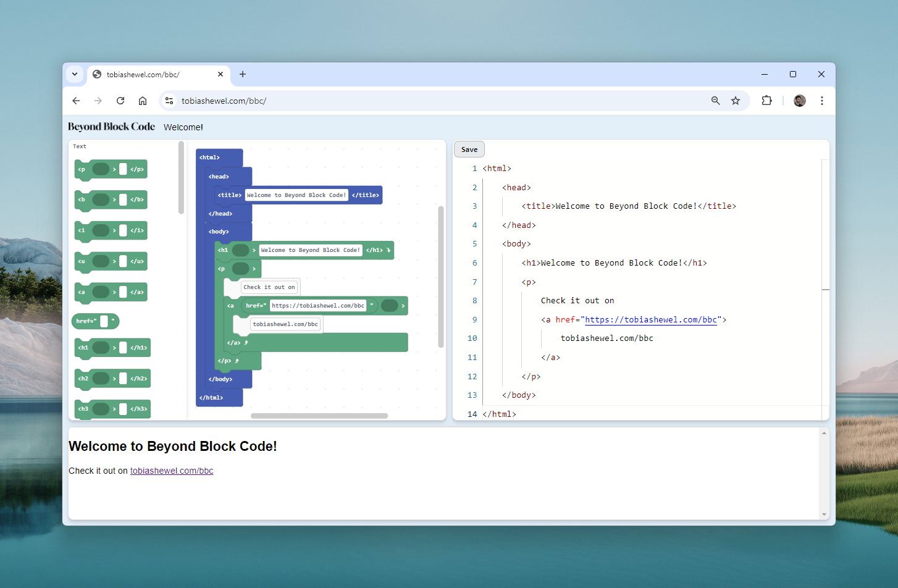Image resolution: width=898 pixels, height=588 pixels.
Task: Open the Chrome profile avatar
Action: 800,101
